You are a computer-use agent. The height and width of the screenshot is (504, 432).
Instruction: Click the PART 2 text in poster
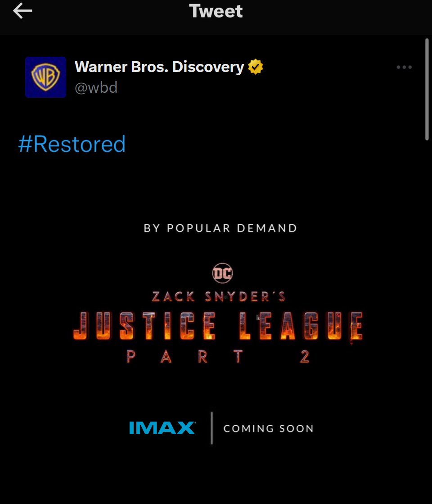coord(218,356)
